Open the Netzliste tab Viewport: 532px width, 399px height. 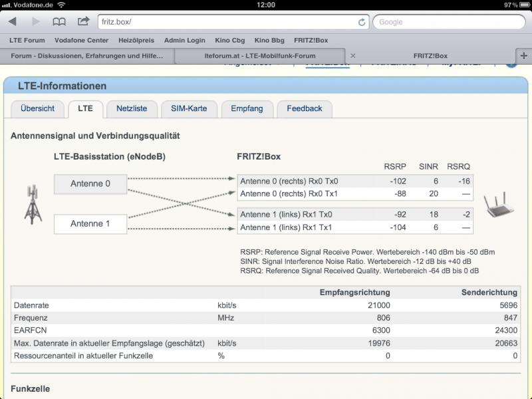point(132,108)
